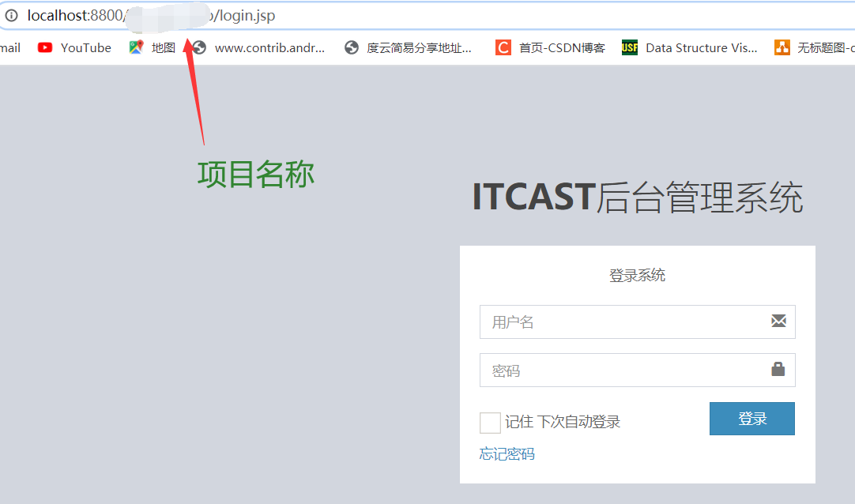This screenshot has width=855, height=504.
Task: Click the 密码 password input field
Action: [638, 370]
